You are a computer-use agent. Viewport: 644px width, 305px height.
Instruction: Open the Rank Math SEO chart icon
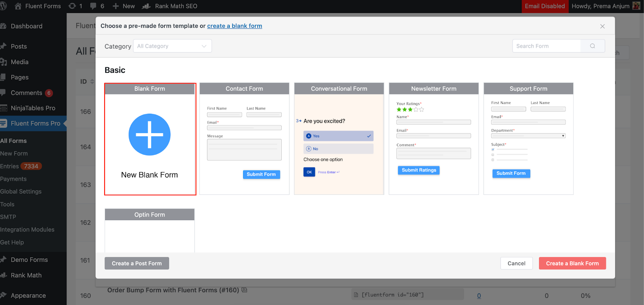(x=147, y=6)
